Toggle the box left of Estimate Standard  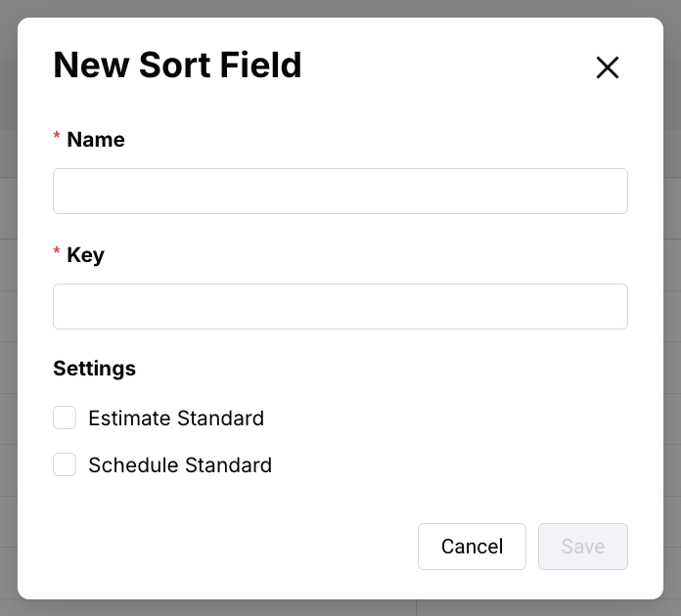point(65,418)
